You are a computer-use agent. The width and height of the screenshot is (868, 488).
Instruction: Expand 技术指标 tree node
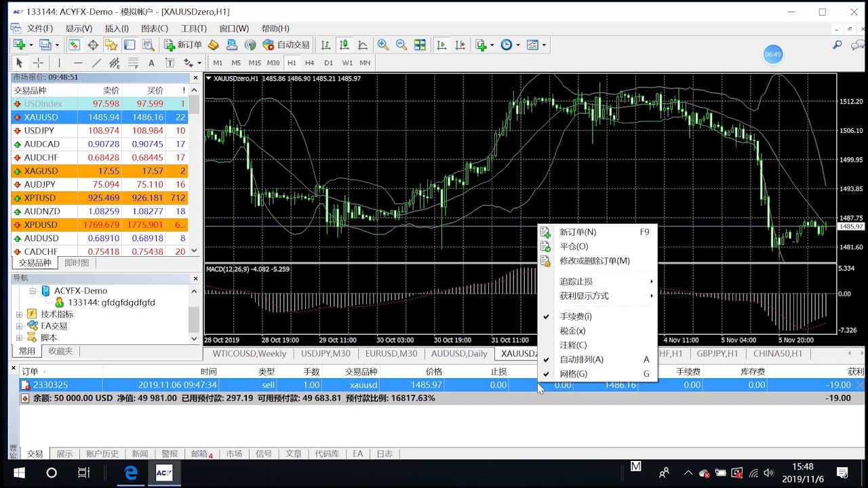pyautogui.click(x=20, y=314)
